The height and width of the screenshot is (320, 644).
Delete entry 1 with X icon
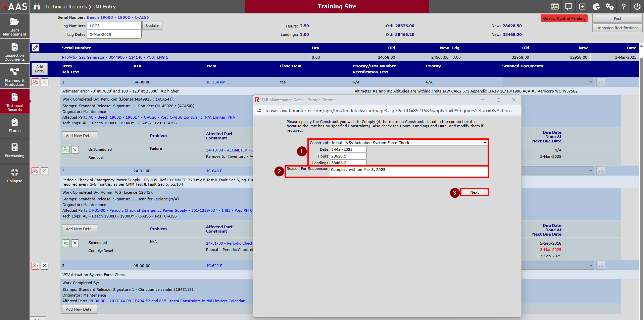(44, 82)
